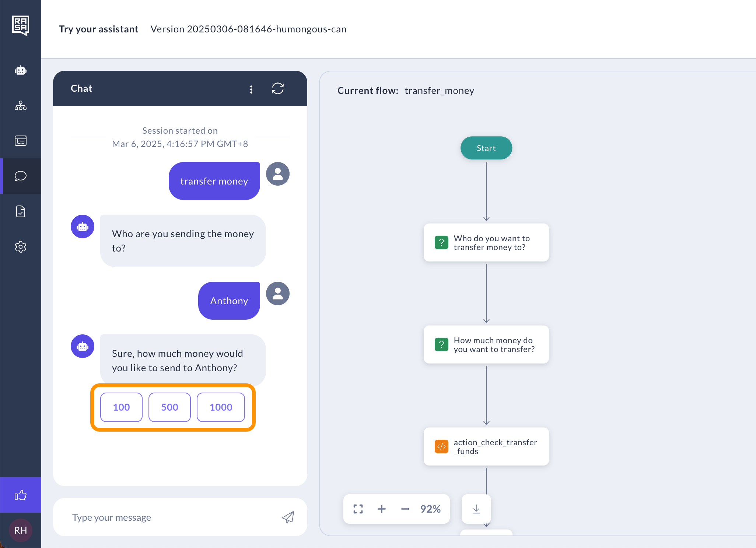Open the settings gear icon in the sidebar
Screen dimensions: 756x548
pyautogui.click(x=21, y=247)
